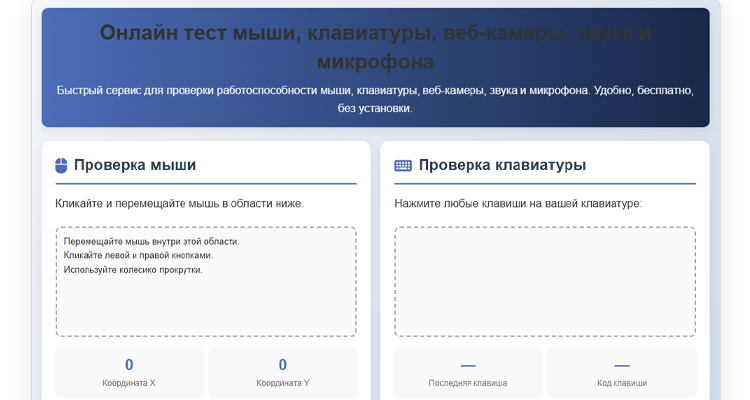750x400 pixels.
Task: Select the Проверка клавиатуры heading
Action: (x=502, y=165)
